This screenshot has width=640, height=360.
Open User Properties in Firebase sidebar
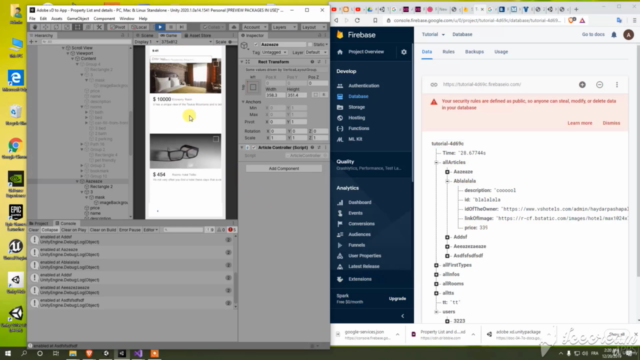364,256
